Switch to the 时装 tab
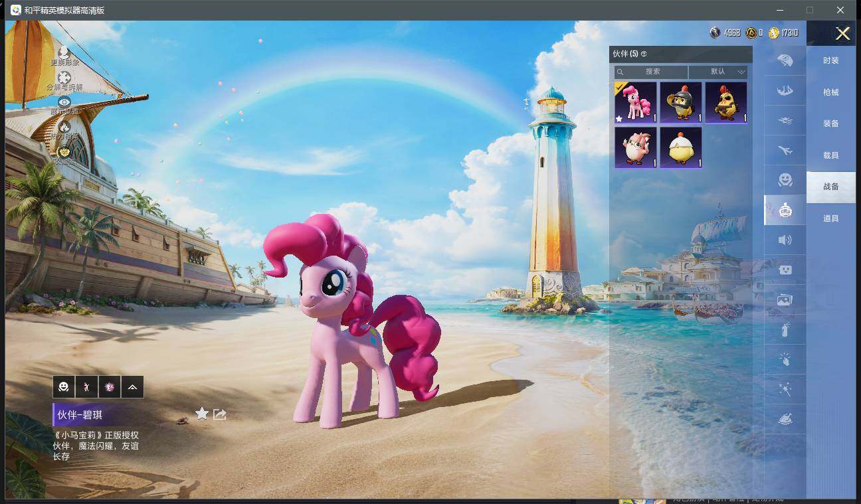The height and width of the screenshot is (504, 861). coord(831,60)
